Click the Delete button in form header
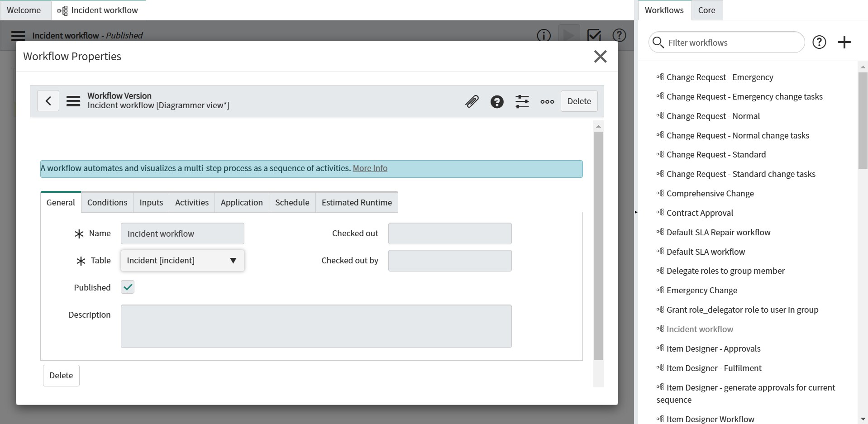Screen dimensions: 868x424 pyautogui.click(x=579, y=101)
